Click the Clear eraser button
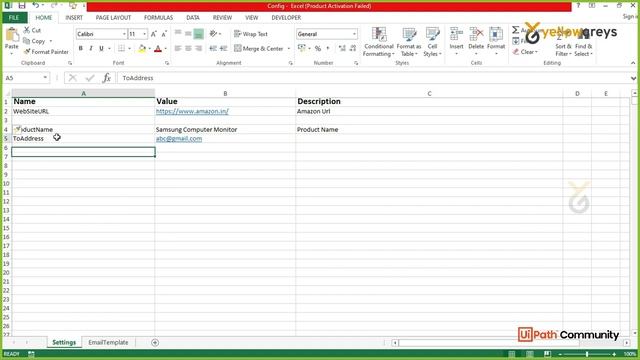640x360 pixels. pos(525,52)
